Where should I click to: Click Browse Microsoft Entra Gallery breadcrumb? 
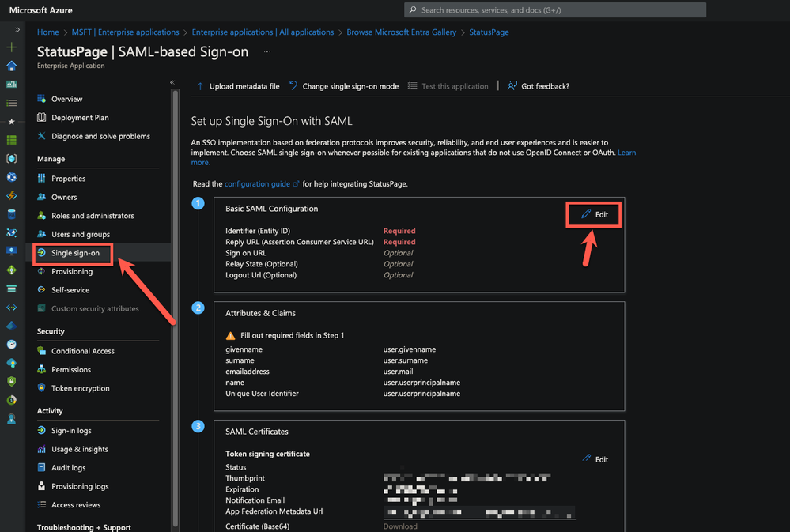pos(401,32)
